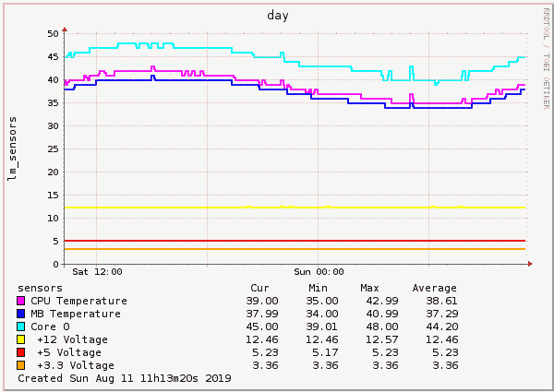Click CPU Temperature min value 35.00
This screenshot has height=392, width=554.
pos(322,301)
